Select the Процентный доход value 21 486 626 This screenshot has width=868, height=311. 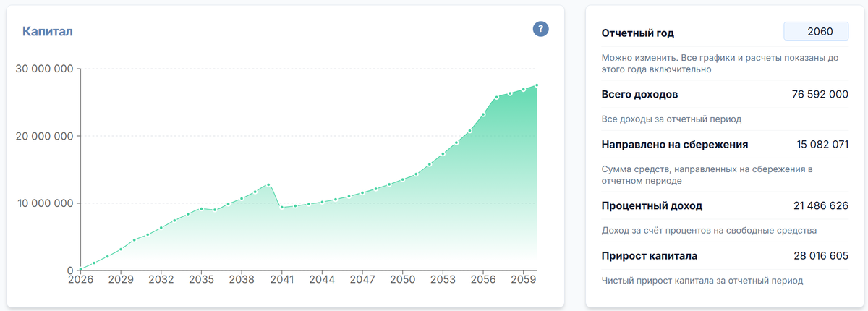point(820,206)
